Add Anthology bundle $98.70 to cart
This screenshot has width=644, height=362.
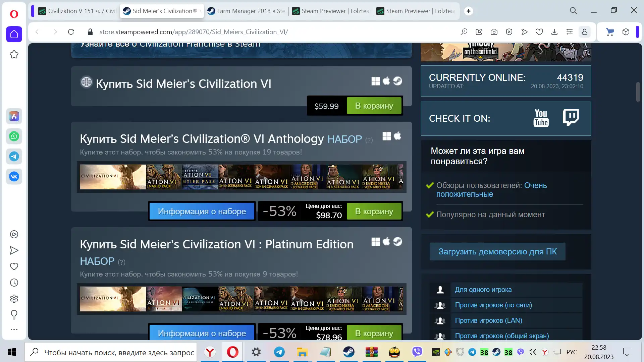point(374,212)
